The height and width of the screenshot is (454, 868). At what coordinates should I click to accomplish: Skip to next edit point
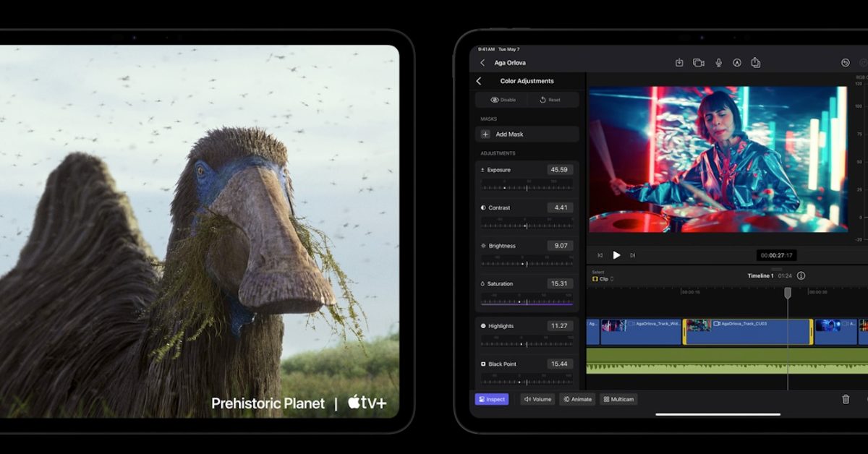point(633,255)
